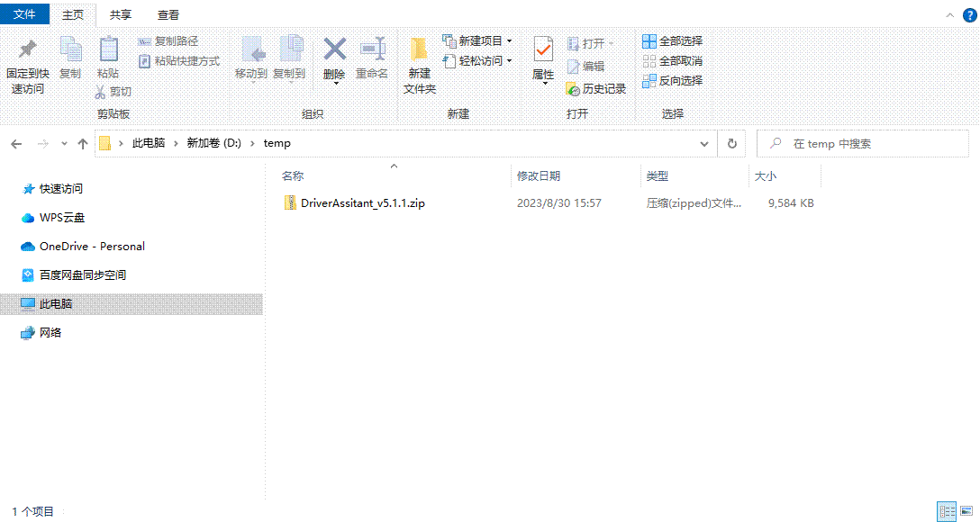The height and width of the screenshot is (522, 980).
Task: Click 全部选择 in the ribbon
Action: coord(673,41)
